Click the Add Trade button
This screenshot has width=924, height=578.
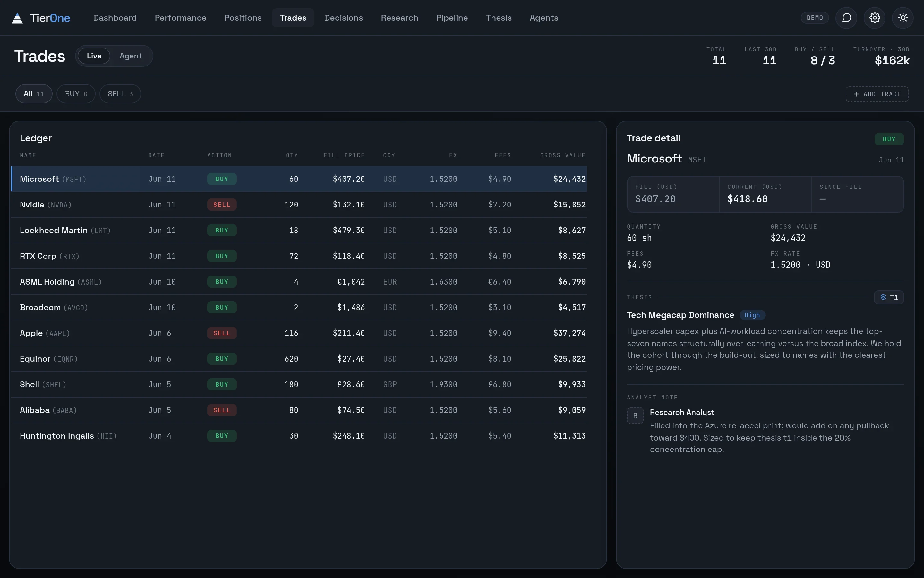tap(877, 94)
